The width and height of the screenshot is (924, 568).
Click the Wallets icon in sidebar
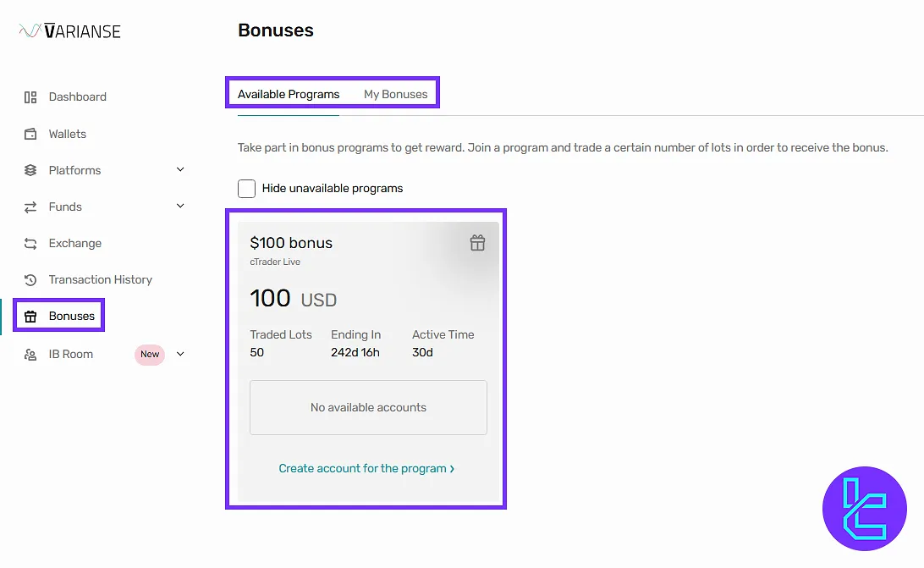(30, 134)
